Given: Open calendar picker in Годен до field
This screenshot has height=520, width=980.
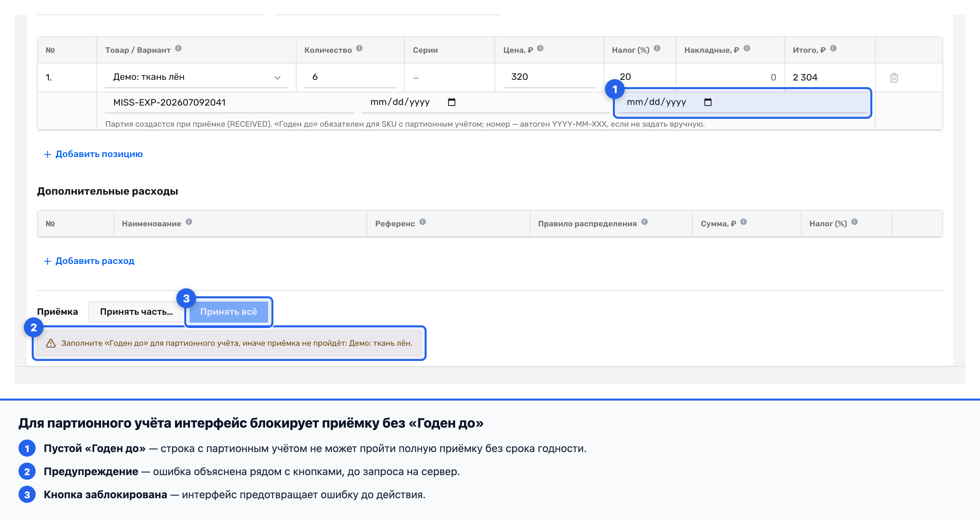Looking at the screenshot, I should point(708,102).
